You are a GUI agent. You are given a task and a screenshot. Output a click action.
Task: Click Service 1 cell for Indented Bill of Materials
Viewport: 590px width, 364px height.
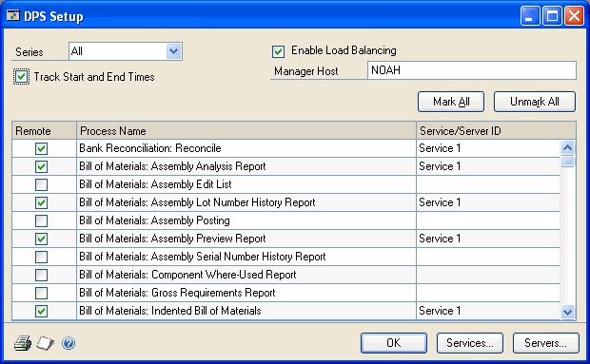click(x=488, y=311)
